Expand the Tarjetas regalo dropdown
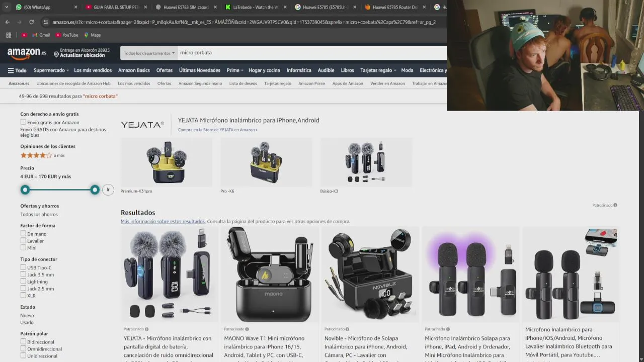The height and width of the screenshot is (362, 644). click(378, 70)
